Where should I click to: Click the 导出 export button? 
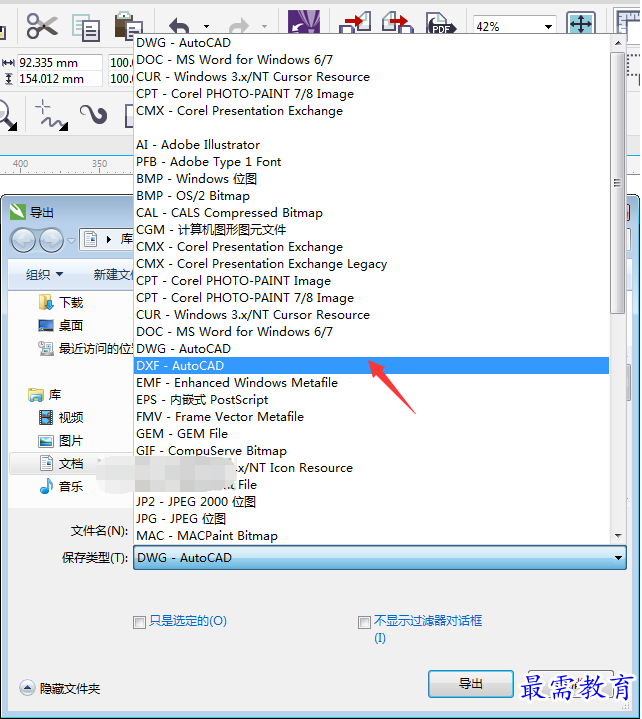pos(470,684)
